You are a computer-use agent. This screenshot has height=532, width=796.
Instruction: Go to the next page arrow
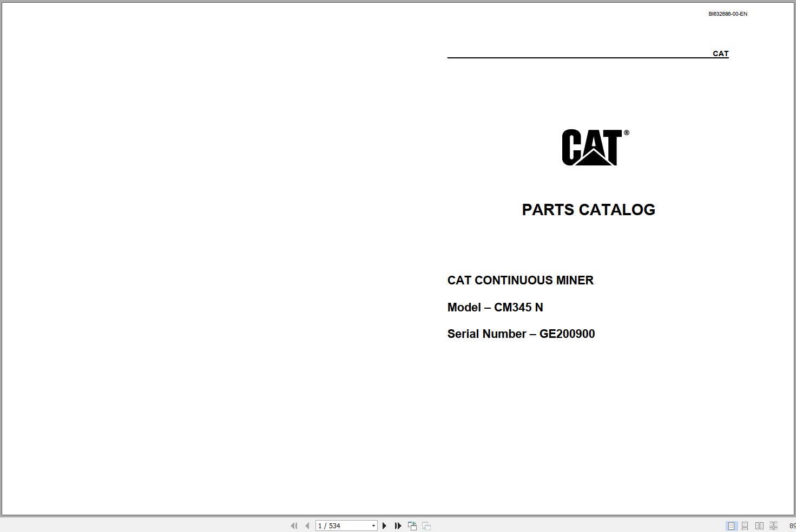tap(384, 526)
